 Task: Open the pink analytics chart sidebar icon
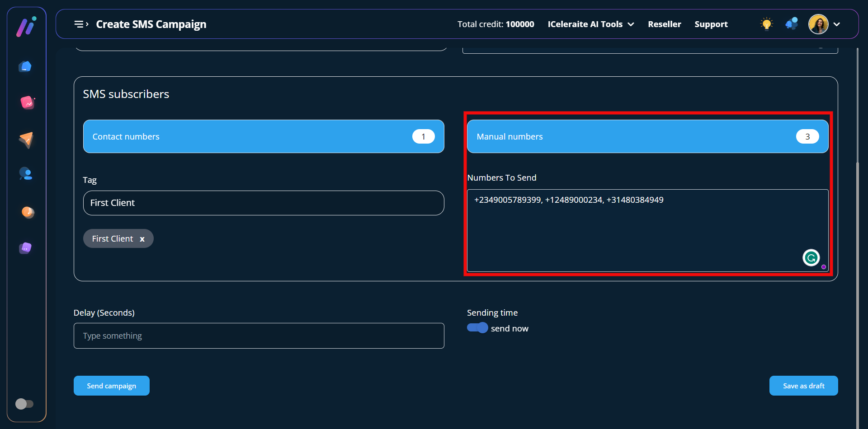coord(27,103)
